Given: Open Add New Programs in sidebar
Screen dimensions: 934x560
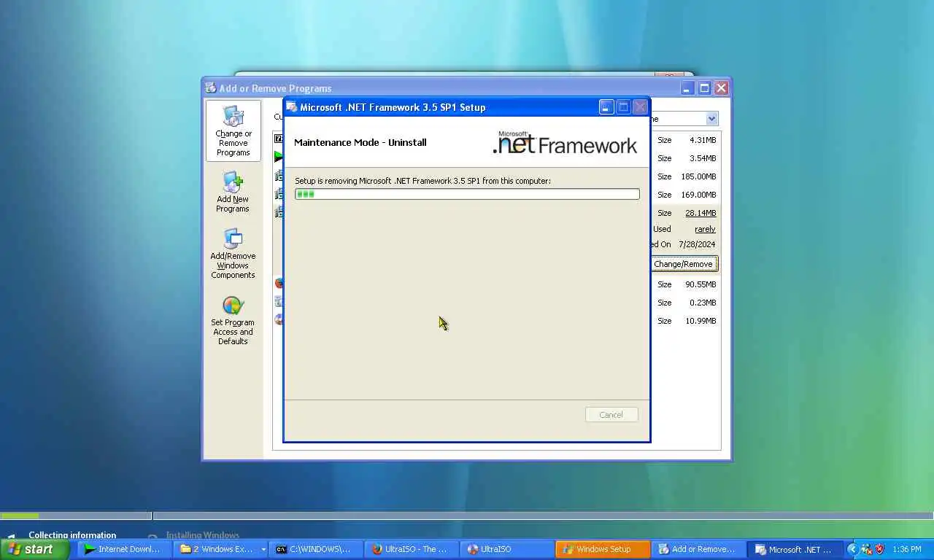Looking at the screenshot, I should pos(233,192).
